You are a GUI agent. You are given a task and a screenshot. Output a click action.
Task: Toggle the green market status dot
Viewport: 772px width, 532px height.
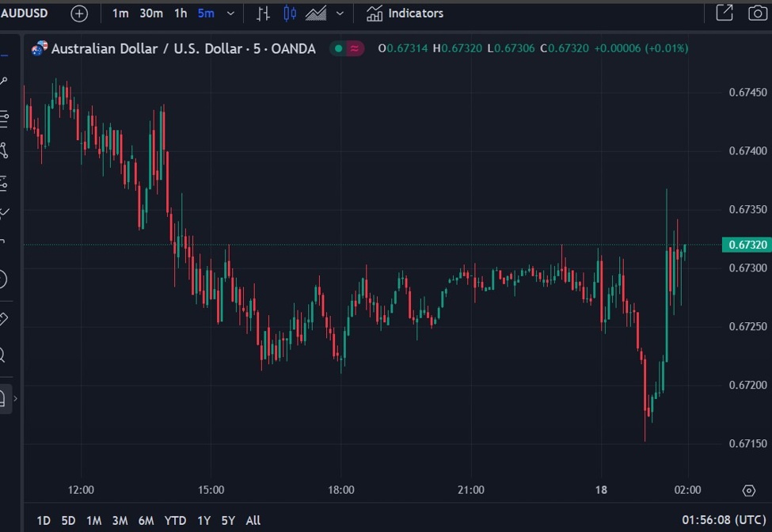click(338, 48)
